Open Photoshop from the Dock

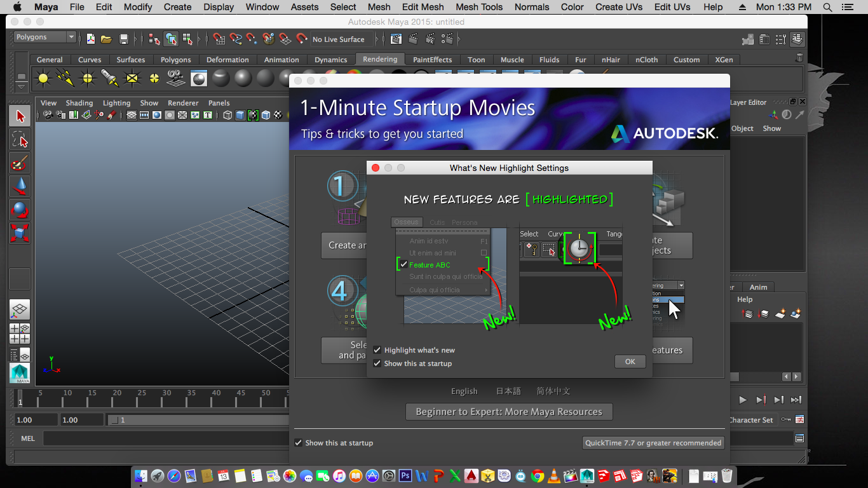(x=405, y=475)
